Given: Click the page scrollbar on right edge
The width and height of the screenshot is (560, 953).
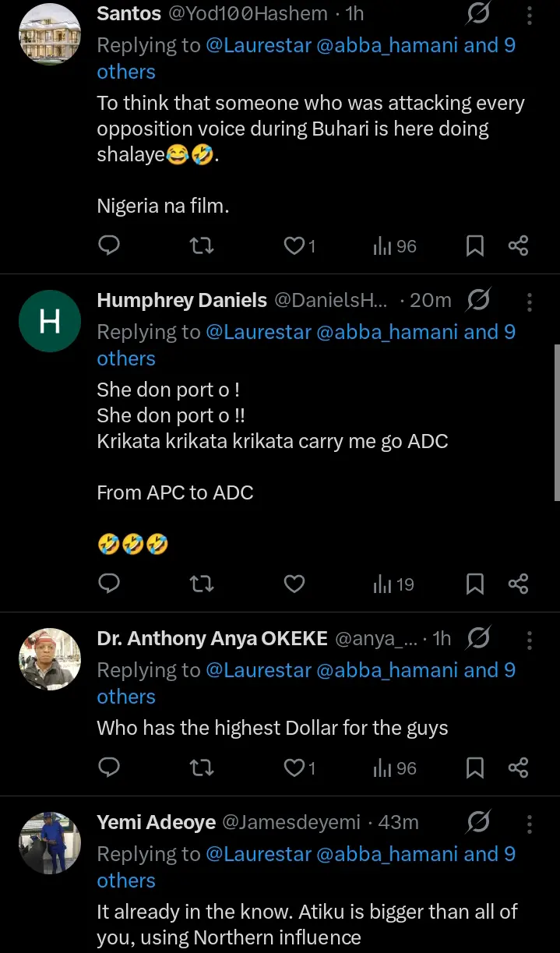Looking at the screenshot, I should point(556,421).
